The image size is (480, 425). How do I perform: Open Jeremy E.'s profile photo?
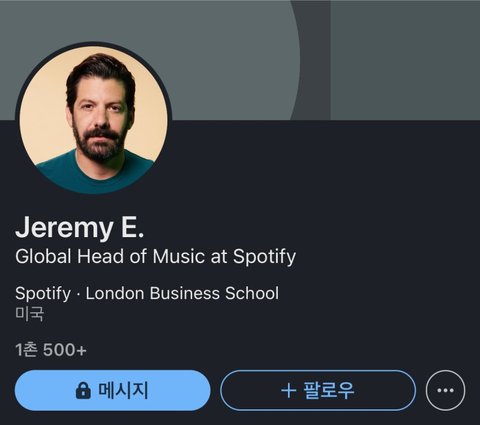click(94, 118)
